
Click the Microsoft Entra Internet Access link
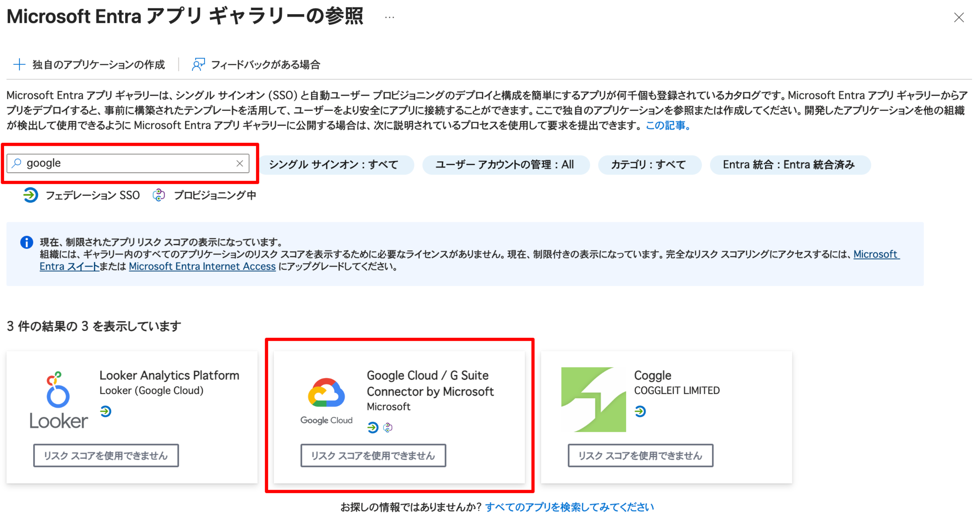click(202, 266)
